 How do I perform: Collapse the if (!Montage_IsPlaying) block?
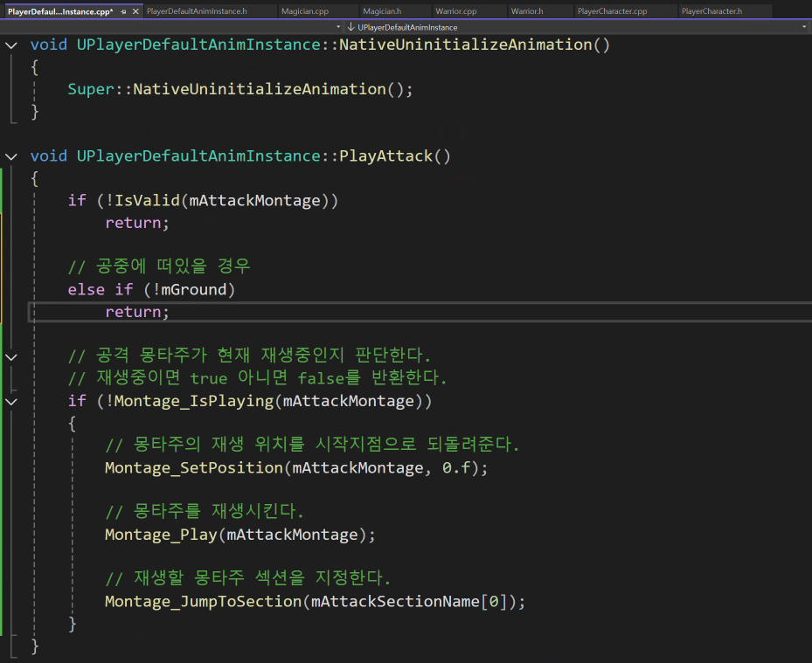(x=11, y=402)
